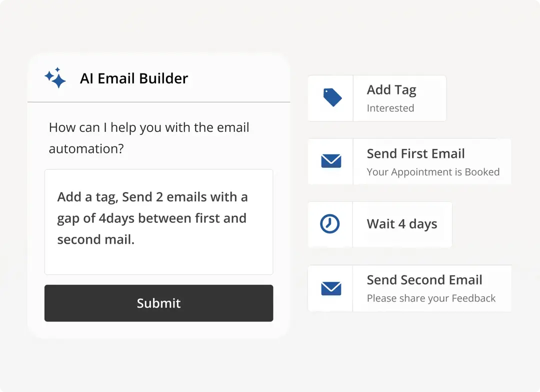Click the sparkle AI icon beside the title
540x392 pixels.
[55, 78]
